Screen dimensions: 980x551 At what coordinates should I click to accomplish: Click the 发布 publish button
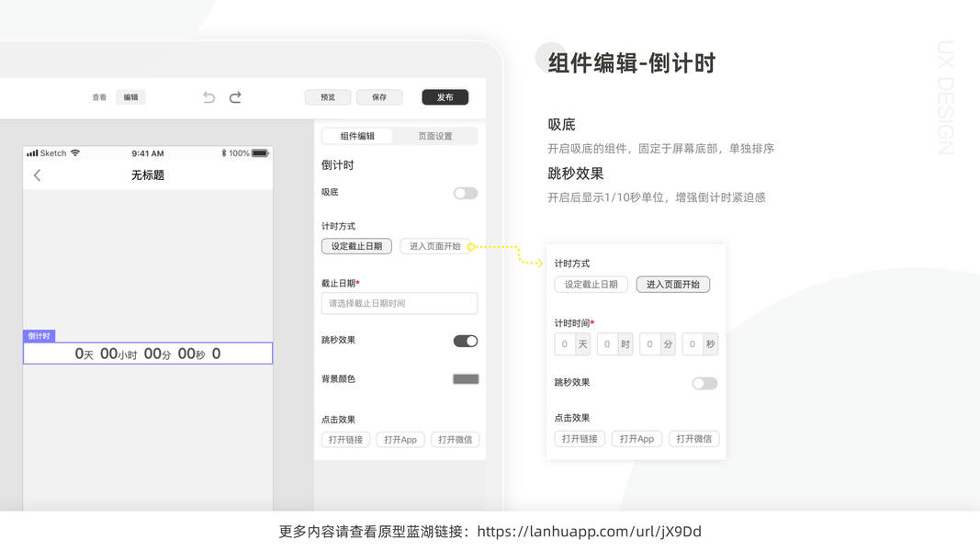(x=445, y=97)
